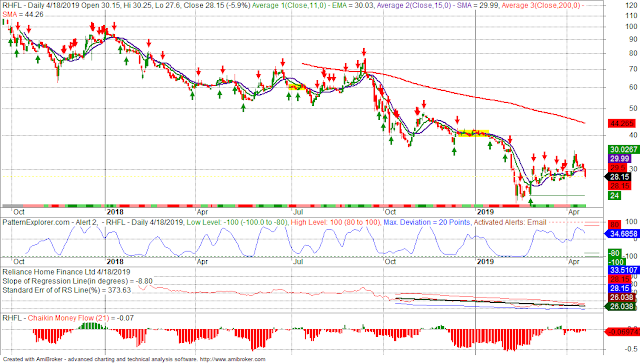The height and width of the screenshot is (363, 640).
Task: Click the 70 mark on the price axis
Action: point(633,69)
